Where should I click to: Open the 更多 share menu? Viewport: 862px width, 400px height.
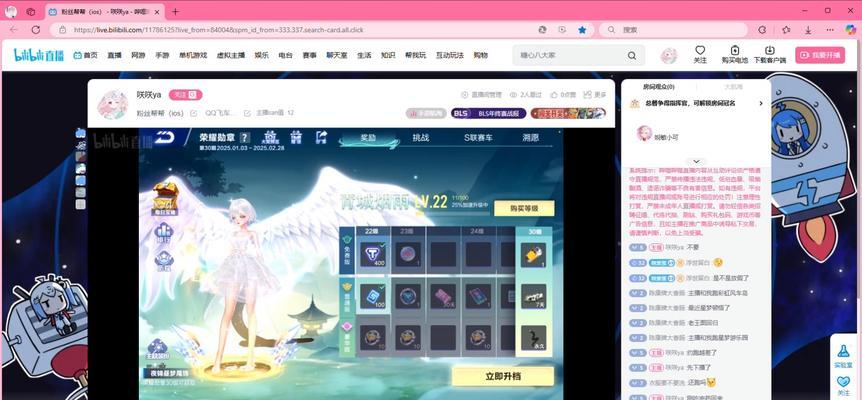pos(594,95)
